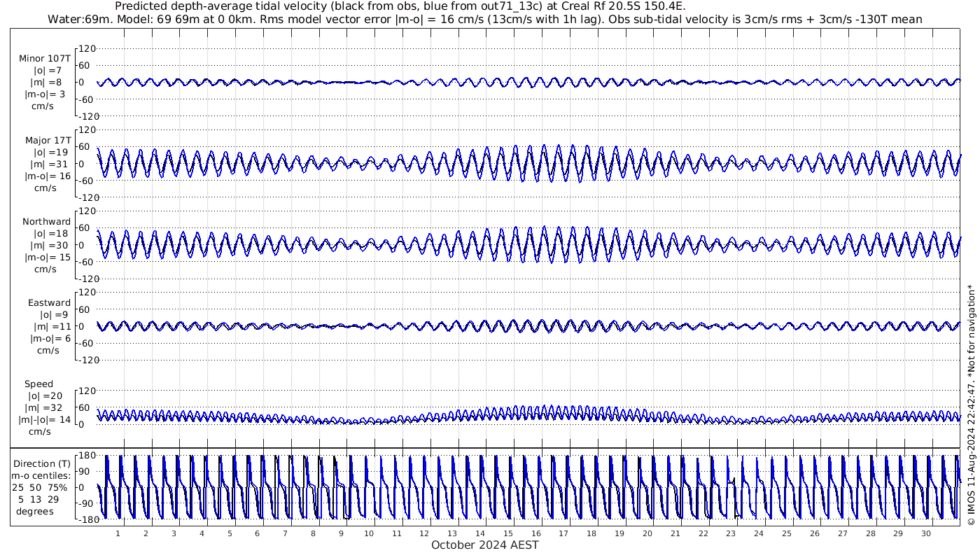Click the '|m-o|= 16' value under Major 17T
The width and height of the screenshot is (980, 560).
coord(48,176)
